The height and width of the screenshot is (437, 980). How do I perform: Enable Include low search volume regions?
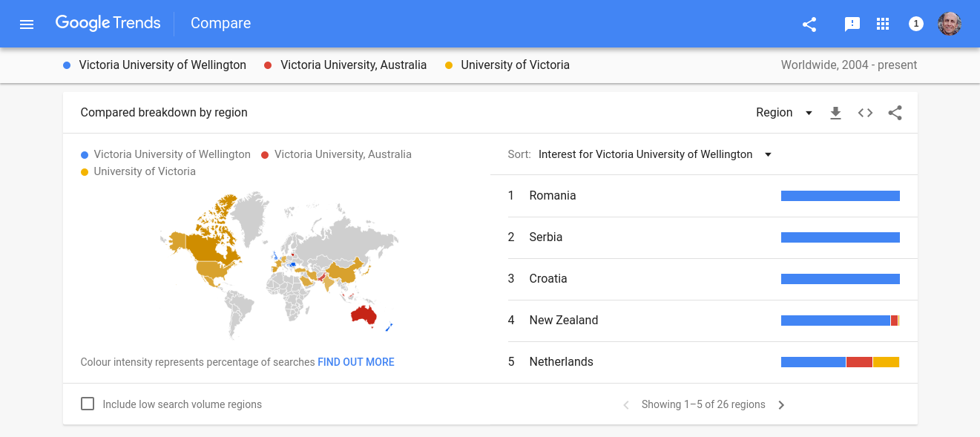[88, 404]
